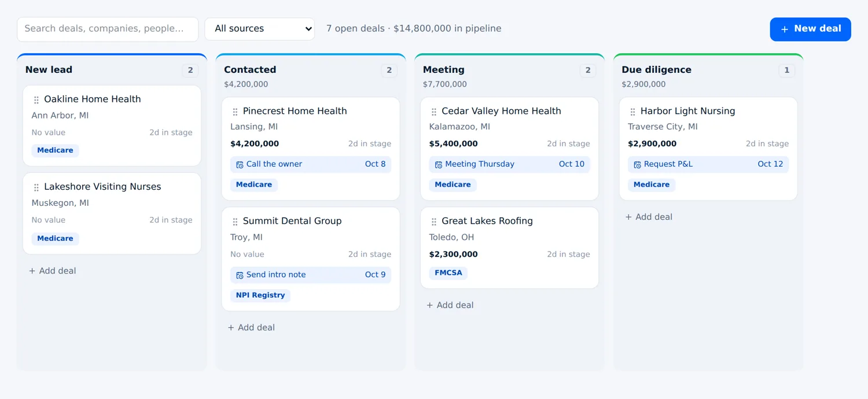The height and width of the screenshot is (399, 868).
Task: Click $5,400,000 value on Cedar Valley
Action: pyautogui.click(x=454, y=144)
